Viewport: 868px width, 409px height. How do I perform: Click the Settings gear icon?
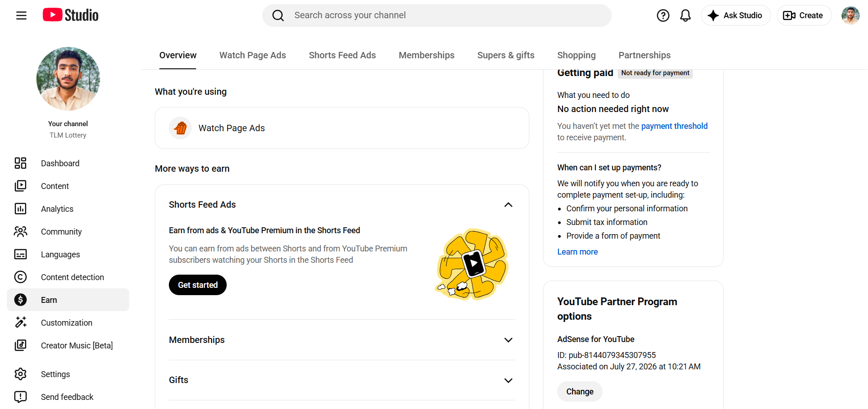[x=20, y=374]
